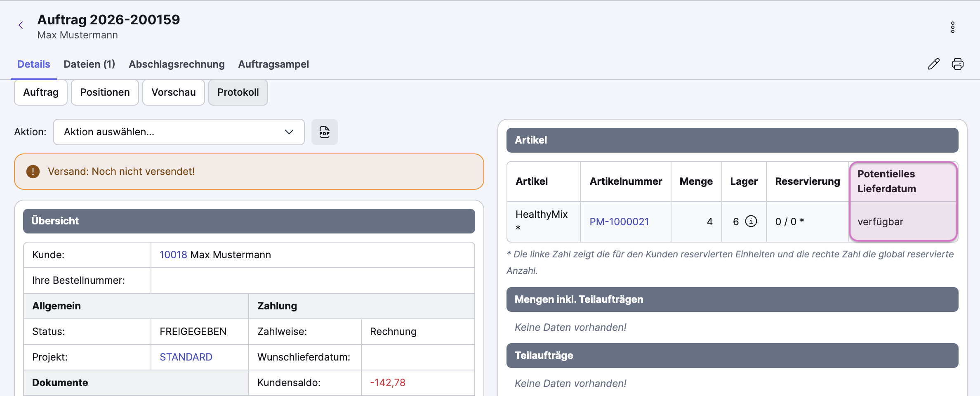Follow the STANDARD project link

coord(186,357)
